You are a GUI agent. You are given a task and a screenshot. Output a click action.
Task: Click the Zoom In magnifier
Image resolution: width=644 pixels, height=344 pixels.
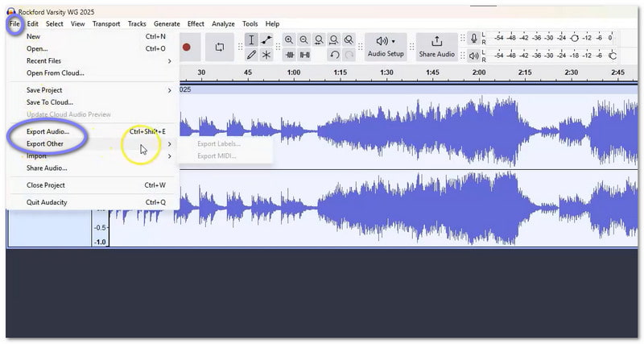pos(289,39)
